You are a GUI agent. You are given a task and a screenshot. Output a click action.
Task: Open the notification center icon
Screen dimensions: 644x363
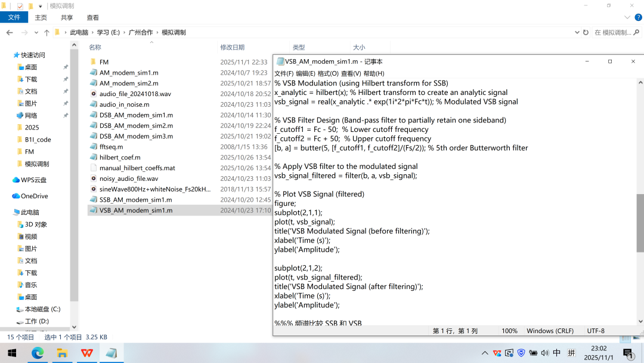628,353
